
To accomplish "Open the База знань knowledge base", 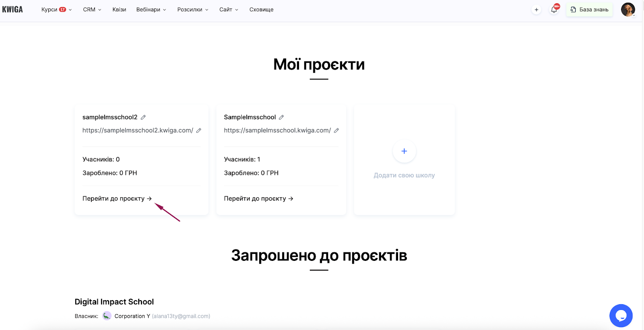I will [589, 10].
